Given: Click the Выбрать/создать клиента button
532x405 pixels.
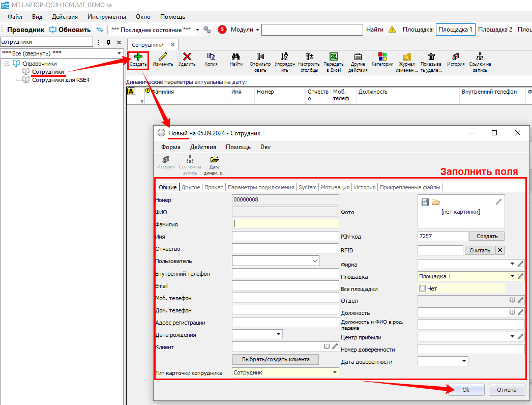Looking at the screenshot, I should [276, 359].
